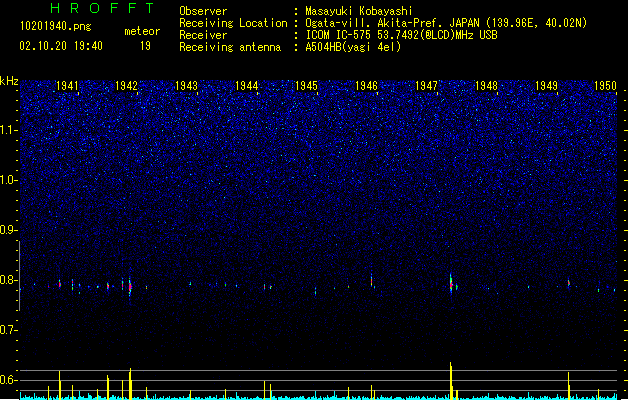Viewport: 629px width, 400px height.
Task: Click the gray frequency range bar at left
Action: (19, 276)
